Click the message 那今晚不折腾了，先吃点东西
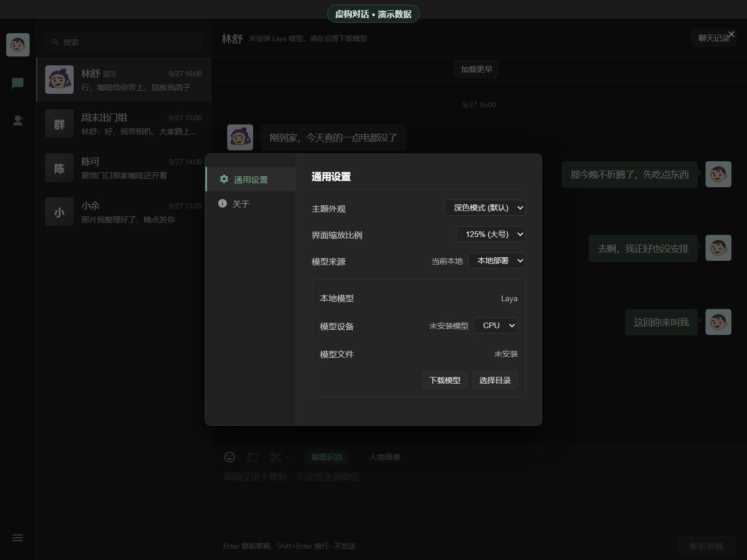This screenshot has height=560, width=747. tap(630, 174)
